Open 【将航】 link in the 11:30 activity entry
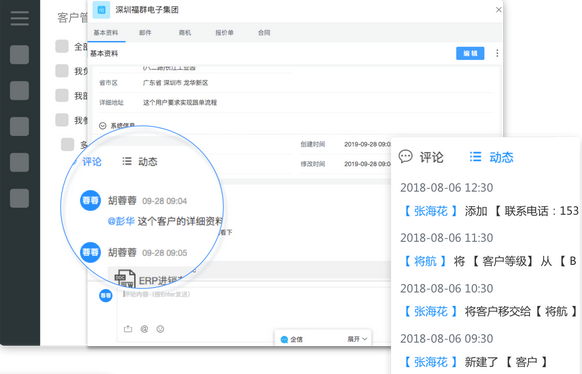Image resolution: width=582 pixels, height=374 pixels. 425,261
